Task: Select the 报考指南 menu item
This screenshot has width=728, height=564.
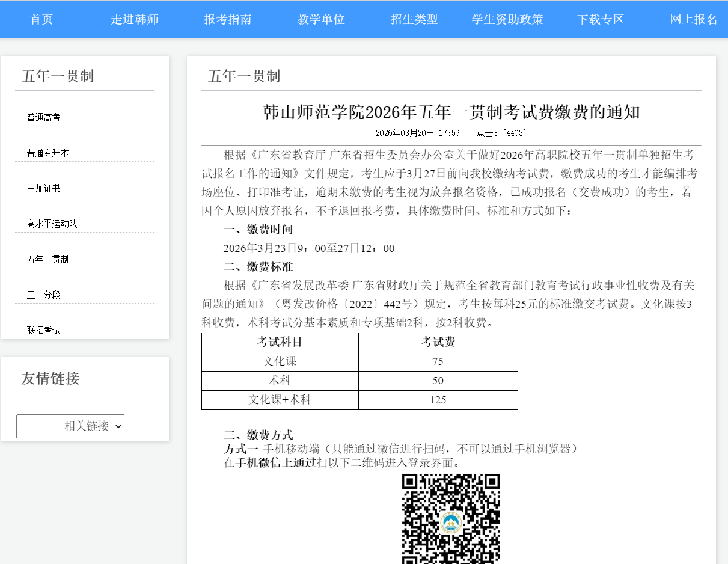Action: 227,19
